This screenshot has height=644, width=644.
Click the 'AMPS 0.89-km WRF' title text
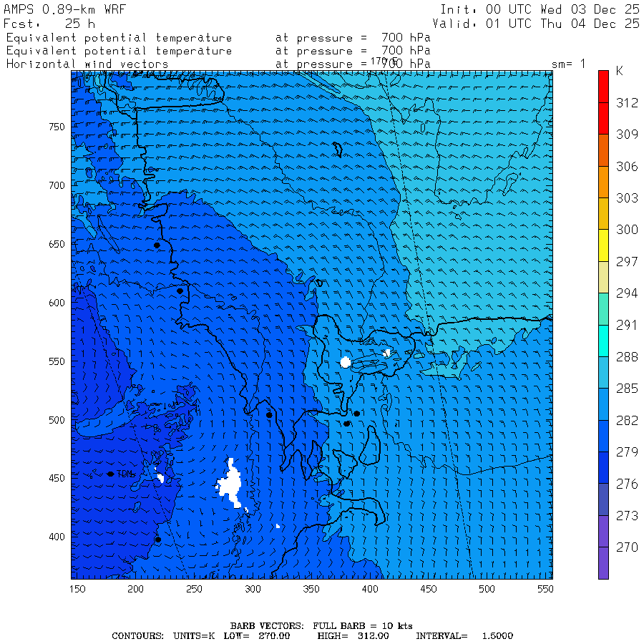tap(64, 9)
